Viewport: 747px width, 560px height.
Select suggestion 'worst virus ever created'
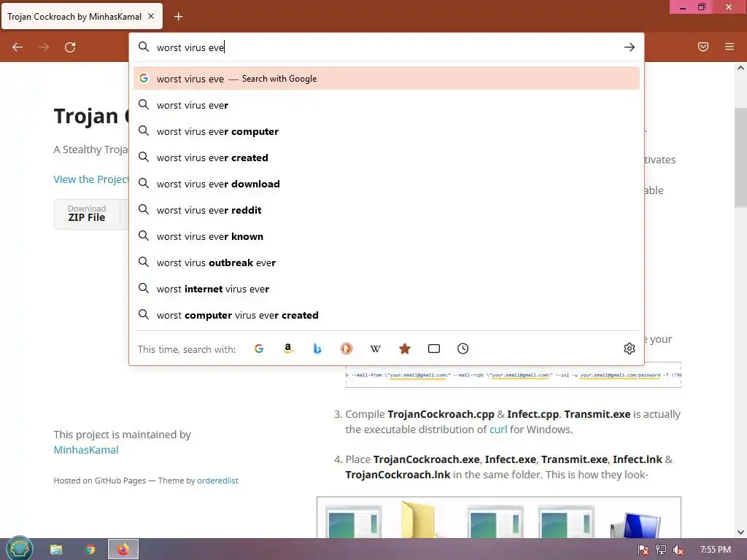[x=387, y=157]
